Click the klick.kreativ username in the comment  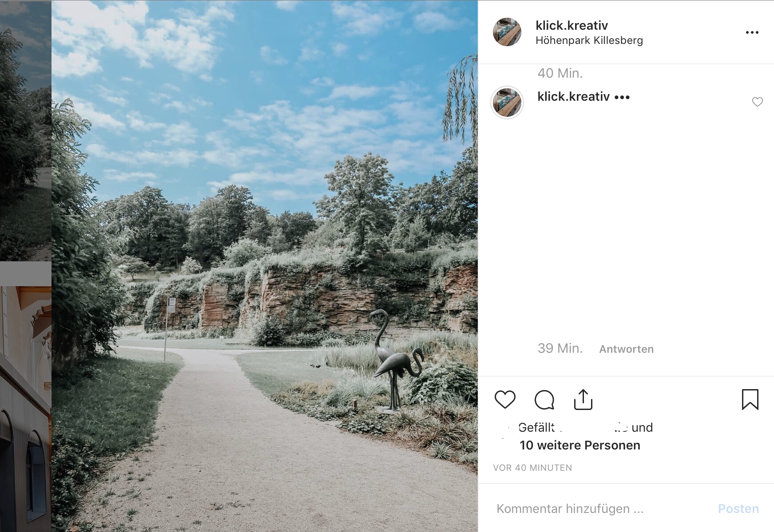tap(573, 96)
